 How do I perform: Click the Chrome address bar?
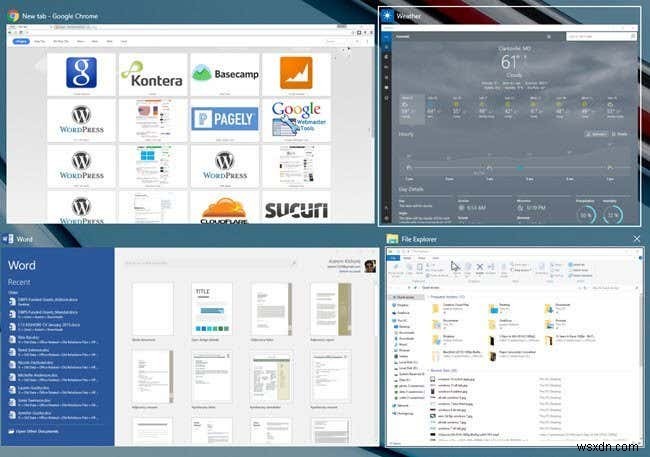(x=187, y=32)
